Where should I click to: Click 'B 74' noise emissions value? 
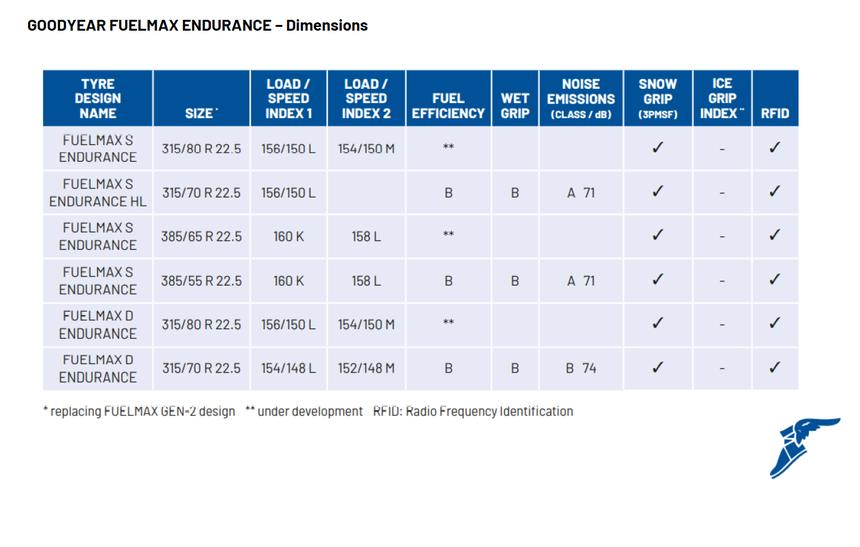(x=581, y=368)
